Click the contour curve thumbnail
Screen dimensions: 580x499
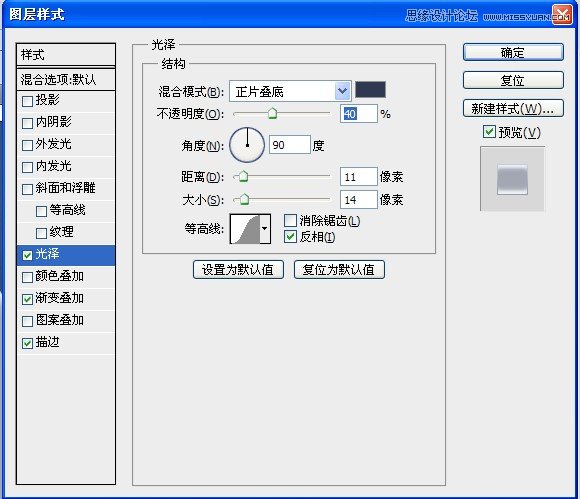(x=245, y=229)
